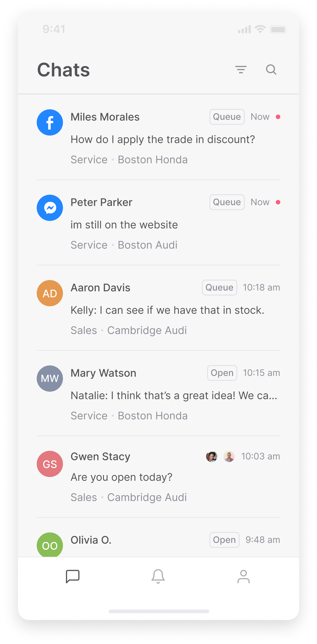Select the Chats tab icon
Viewport: 317px width, 644px height.
click(x=72, y=576)
